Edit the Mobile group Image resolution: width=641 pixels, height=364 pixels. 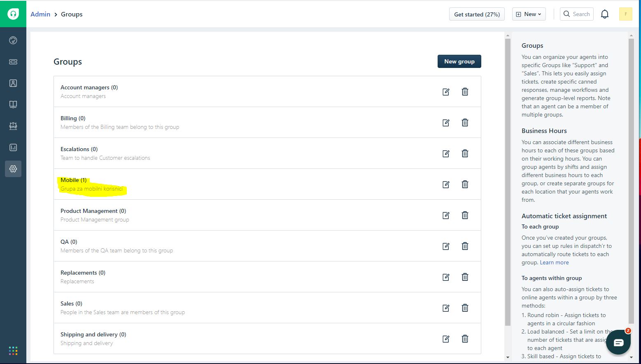446,184
